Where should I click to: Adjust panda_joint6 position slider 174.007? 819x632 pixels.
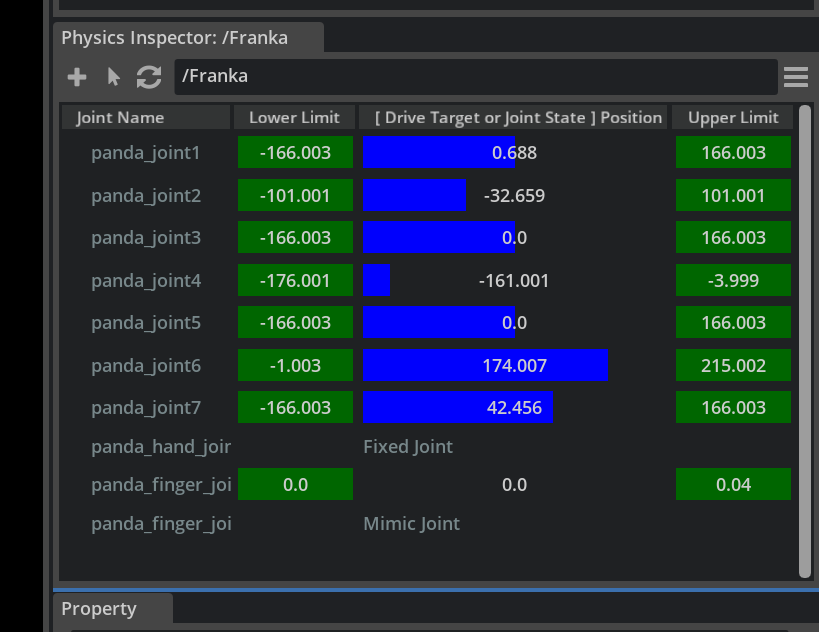pyautogui.click(x=514, y=366)
